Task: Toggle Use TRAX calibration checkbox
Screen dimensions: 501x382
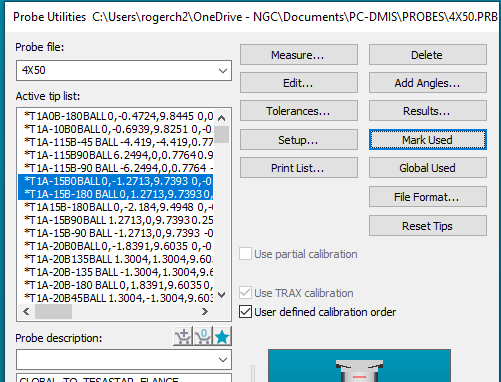Action: click(246, 293)
